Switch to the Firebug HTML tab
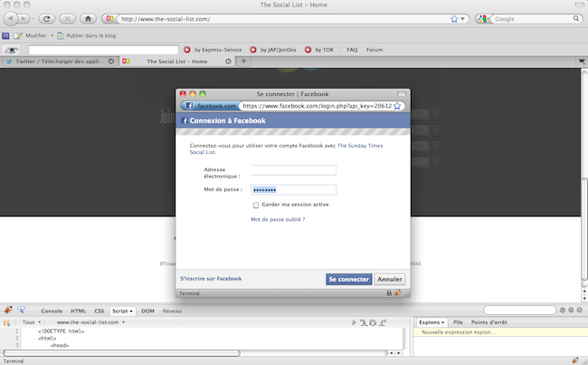The height and width of the screenshot is (365, 588). click(x=79, y=311)
